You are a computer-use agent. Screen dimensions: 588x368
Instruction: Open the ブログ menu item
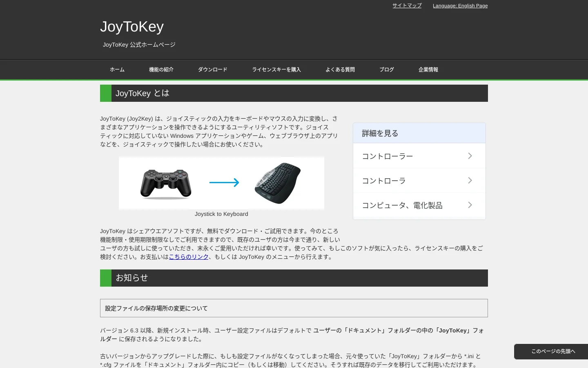(x=387, y=70)
